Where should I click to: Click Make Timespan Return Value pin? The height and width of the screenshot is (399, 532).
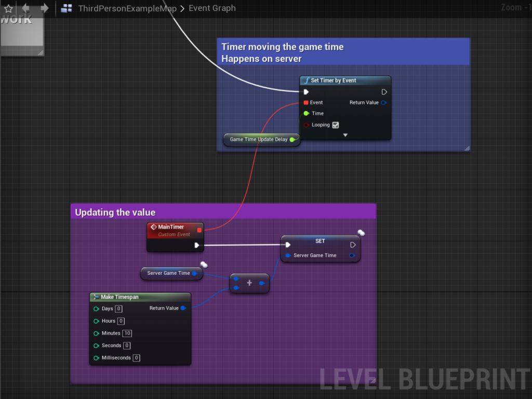tap(183, 308)
